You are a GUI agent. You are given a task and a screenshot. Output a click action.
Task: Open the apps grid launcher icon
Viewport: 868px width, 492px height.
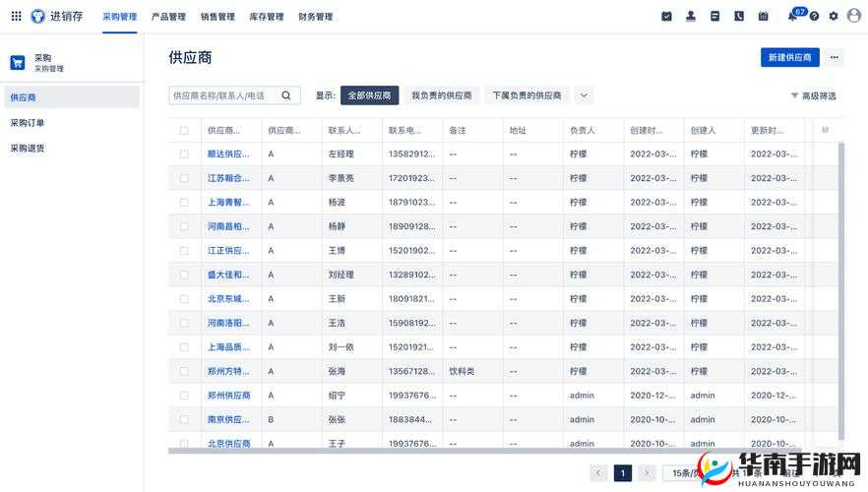tap(16, 16)
